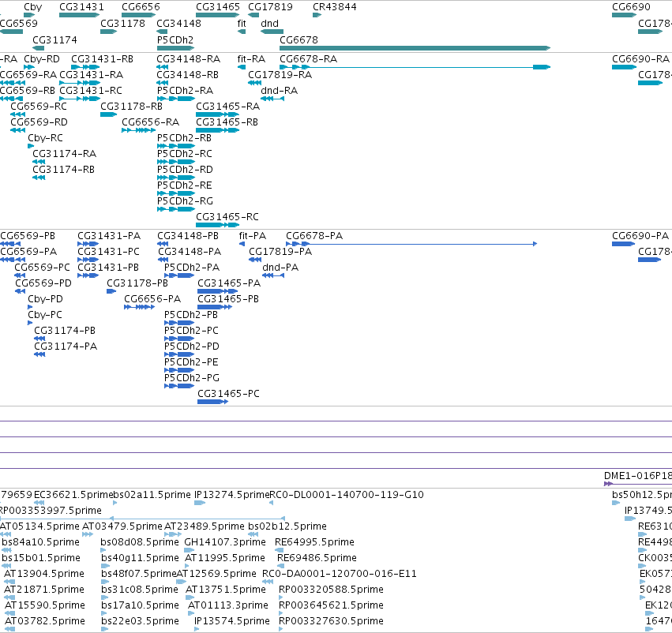
Task: Select the Cby-PD protein label
Action: pos(45,298)
